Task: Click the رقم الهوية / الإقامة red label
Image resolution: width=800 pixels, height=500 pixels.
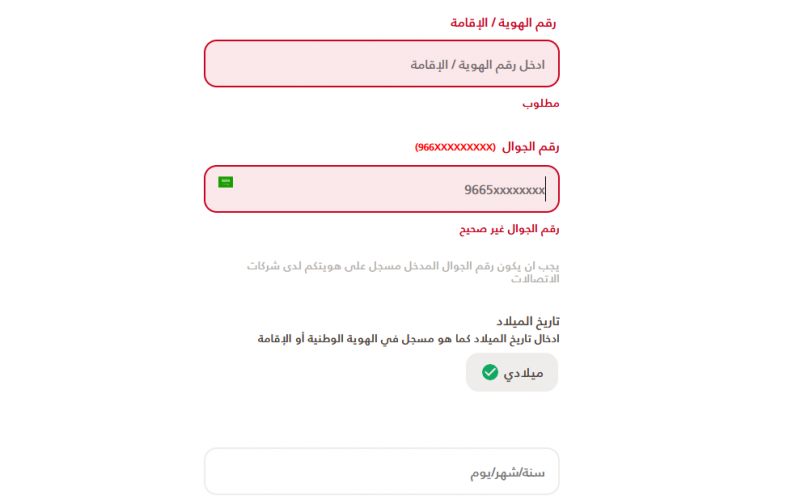Action: (x=503, y=23)
